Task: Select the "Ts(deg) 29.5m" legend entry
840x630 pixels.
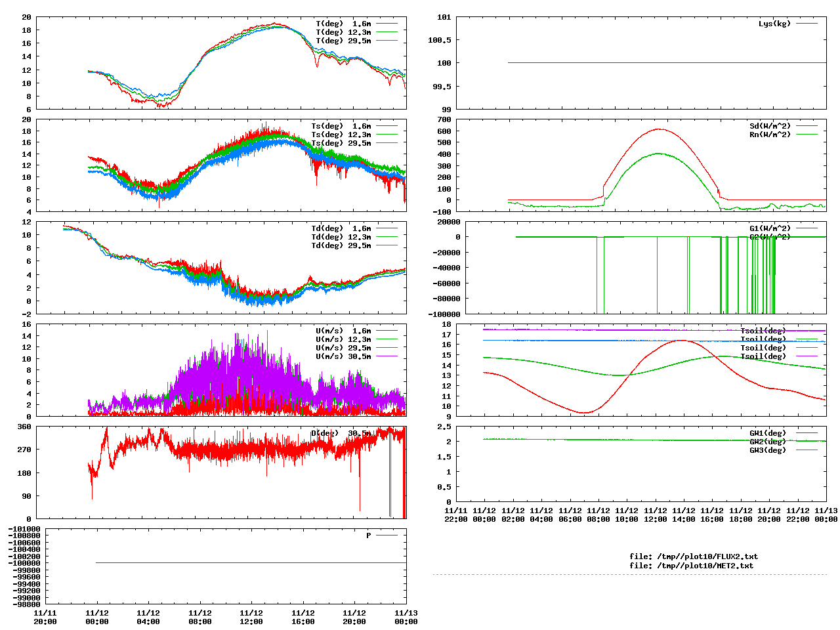Action: [x=341, y=143]
